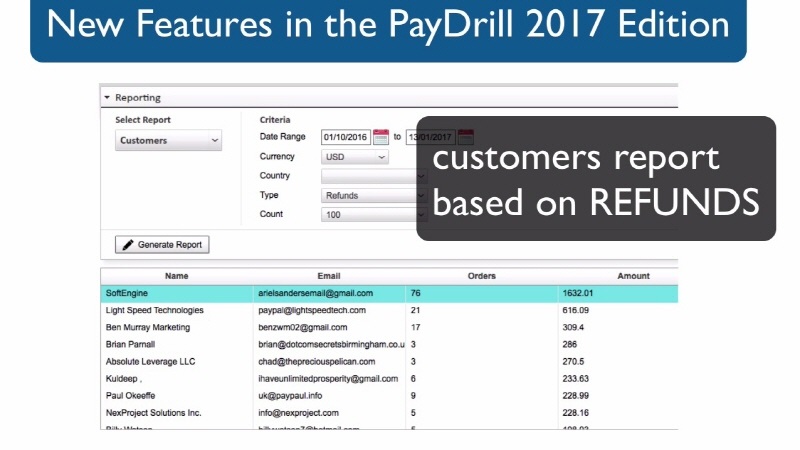Select NexProject Solutions Inc. name cell
Viewport: 800px width, 450px height.
click(x=154, y=413)
